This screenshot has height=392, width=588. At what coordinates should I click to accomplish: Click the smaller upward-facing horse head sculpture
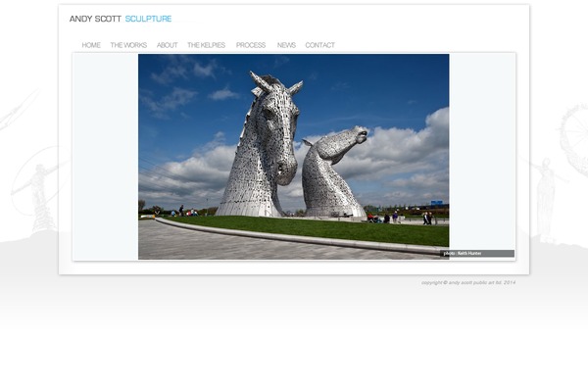click(x=333, y=171)
